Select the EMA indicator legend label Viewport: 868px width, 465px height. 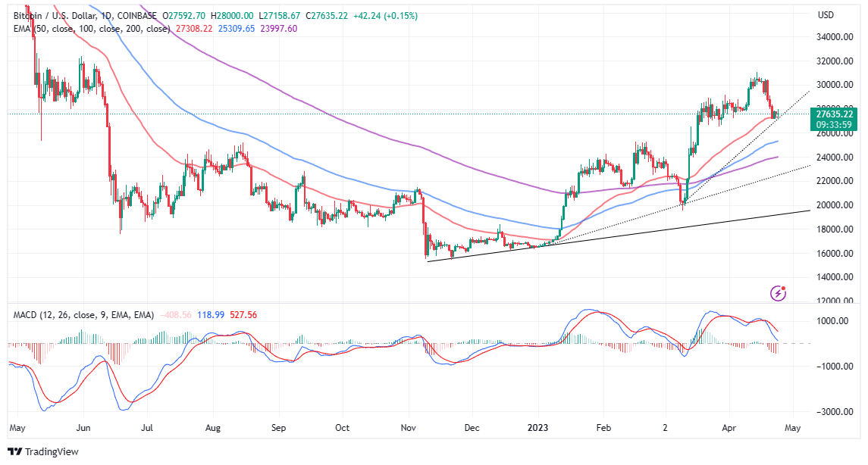pos(92,29)
